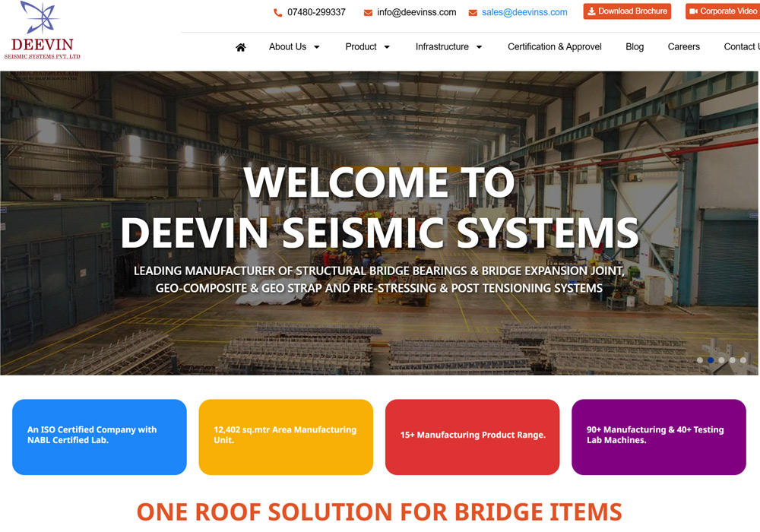Click the yellow Manufacturing Unit area card
Screen dimensions: 760x532
(x=286, y=437)
